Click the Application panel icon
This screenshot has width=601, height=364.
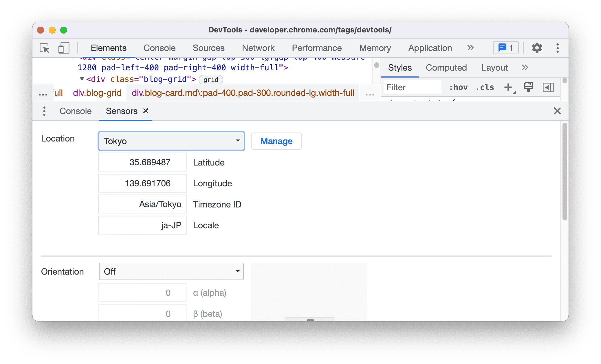[430, 47]
